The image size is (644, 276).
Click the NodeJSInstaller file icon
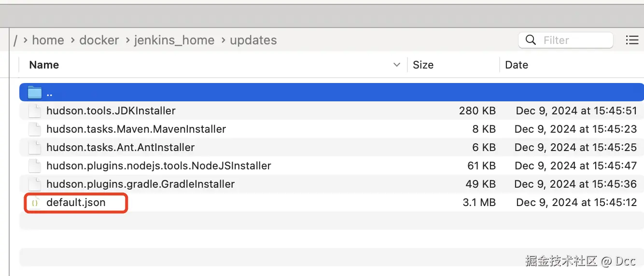pyautogui.click(x=34, y=166)
